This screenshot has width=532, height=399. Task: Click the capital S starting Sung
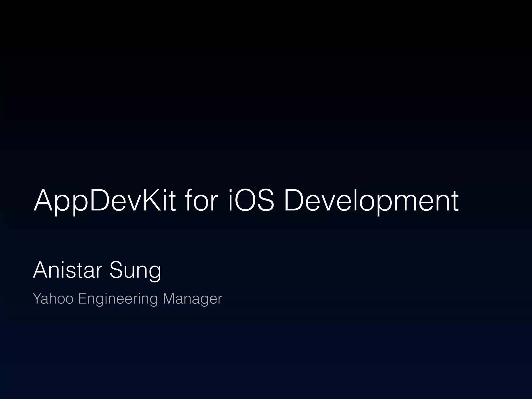click(x=116, y=270)
